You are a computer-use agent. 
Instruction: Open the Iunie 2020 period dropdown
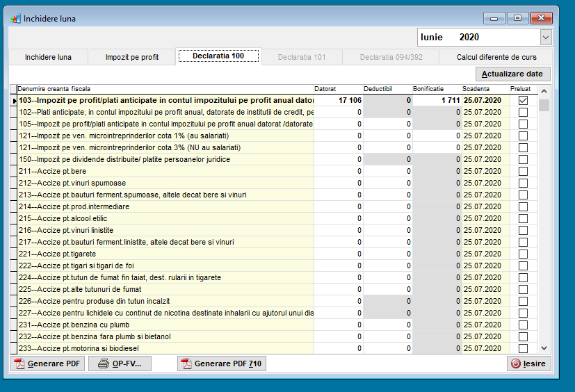pos(546,38)
